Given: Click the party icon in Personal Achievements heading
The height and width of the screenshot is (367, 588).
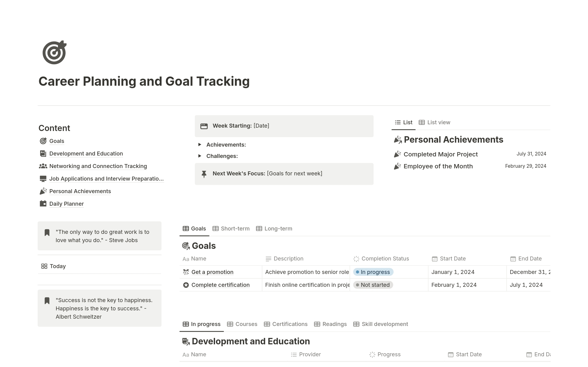Looking at the screenshot, I should [x=398, y=140].
